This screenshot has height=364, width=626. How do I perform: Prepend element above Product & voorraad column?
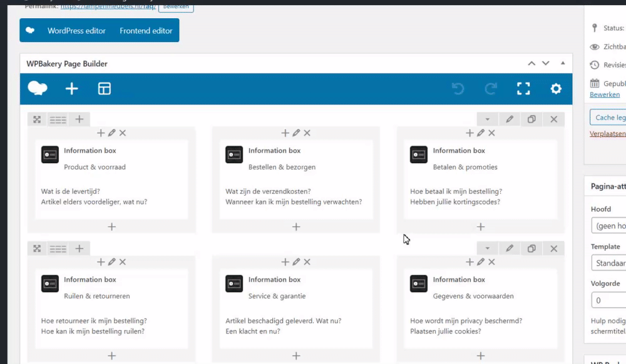(x=101, y=133)
